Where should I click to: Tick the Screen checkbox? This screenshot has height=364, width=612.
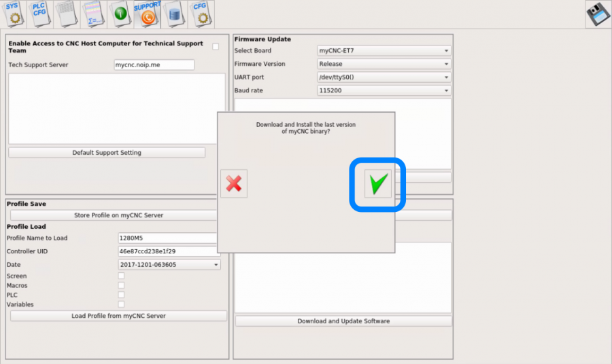(x=121, y=276)
